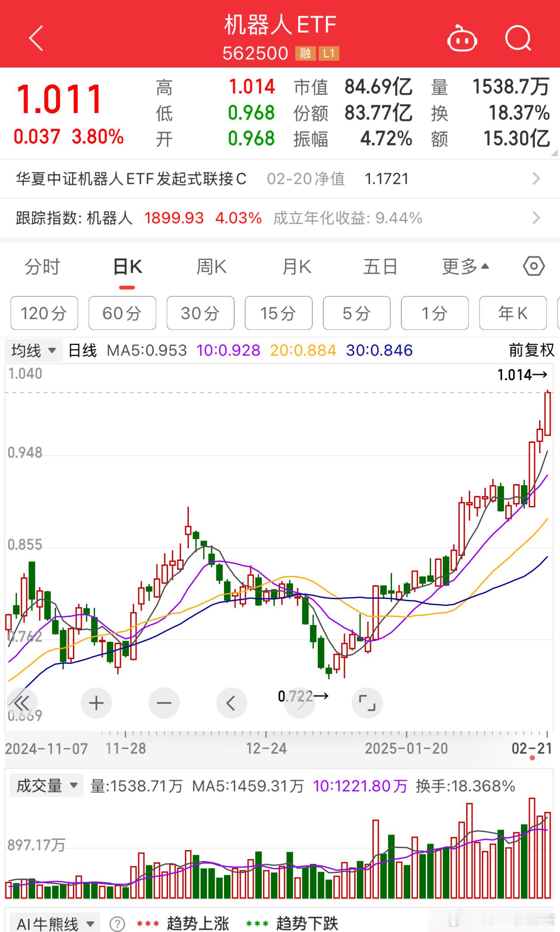Open AI牛熊线 indicator dropdown
The image size is (560, 932).
pos(55,924)
